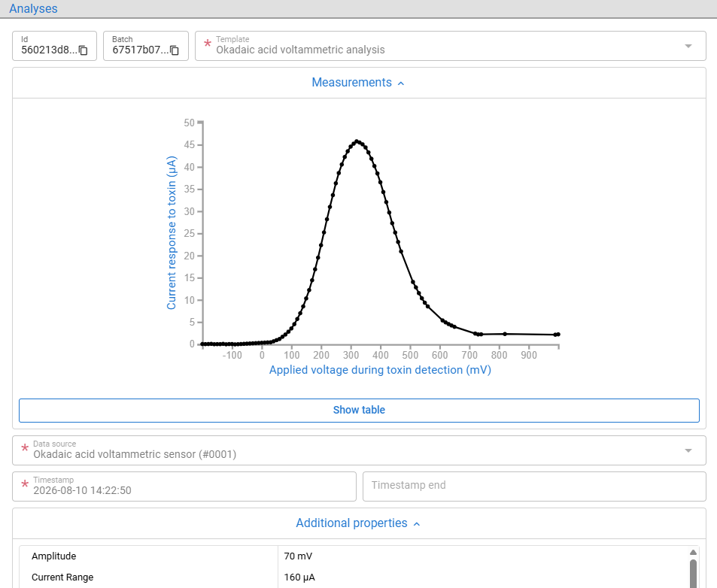Select the Current Range property label
The height and width of the screenshot is (588, 717).
(62, 577)
